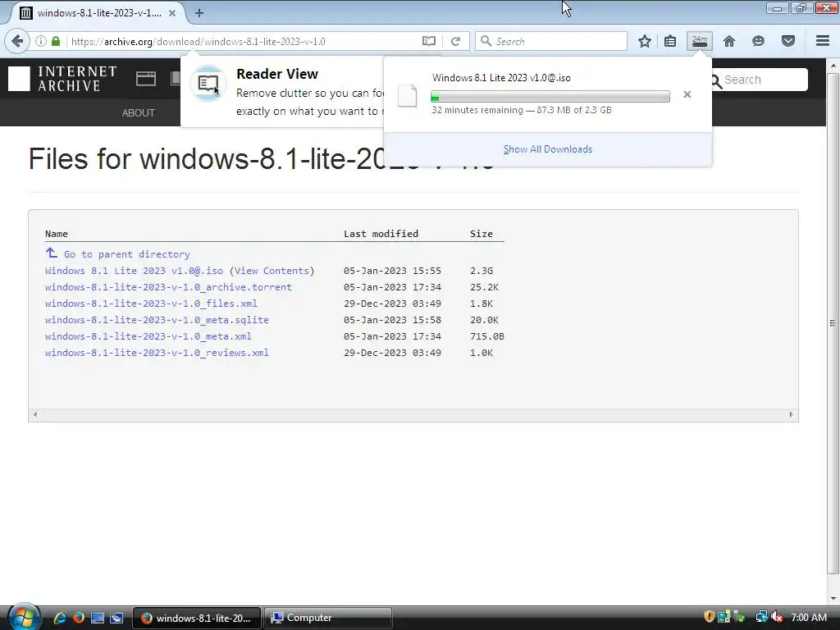Click the Firefox taskbar button
840x630 pixels.
coord(197,618)
